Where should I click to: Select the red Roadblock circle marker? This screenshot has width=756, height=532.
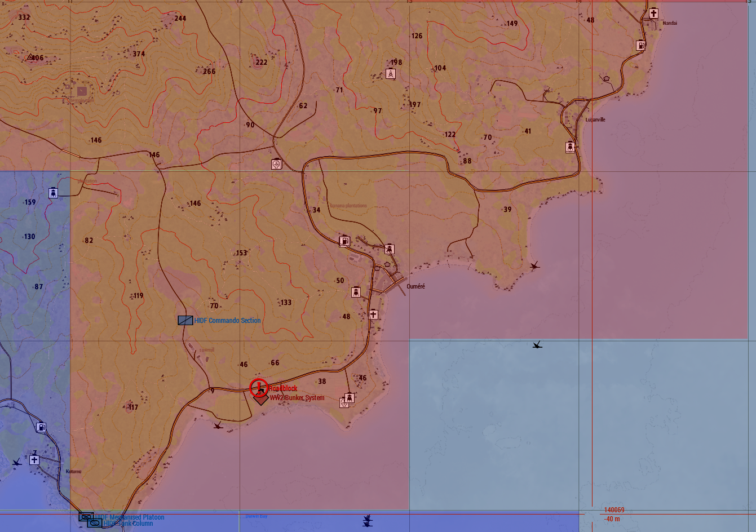[259, 388]
